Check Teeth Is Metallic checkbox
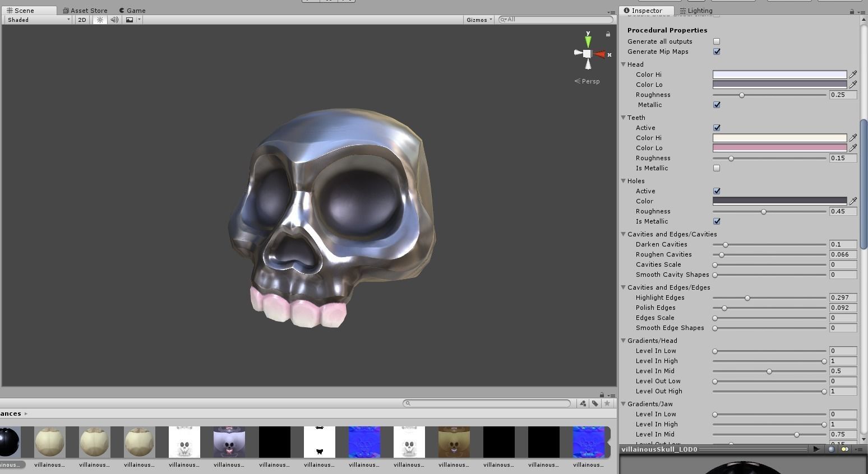This screenshot has width=868, height=474. click(717, 168)
